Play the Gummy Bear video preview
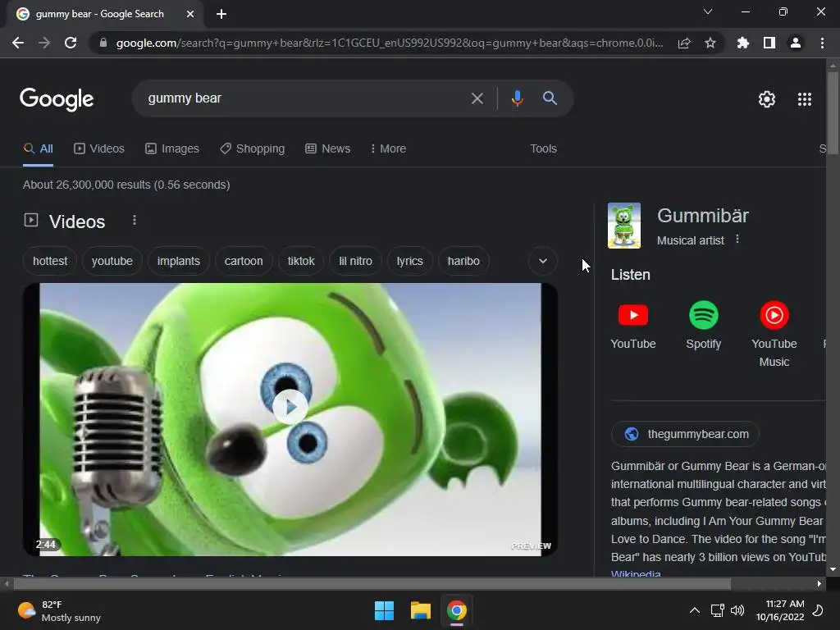The width and height of the screenshot is (840, 630). [x=290, y=407]
